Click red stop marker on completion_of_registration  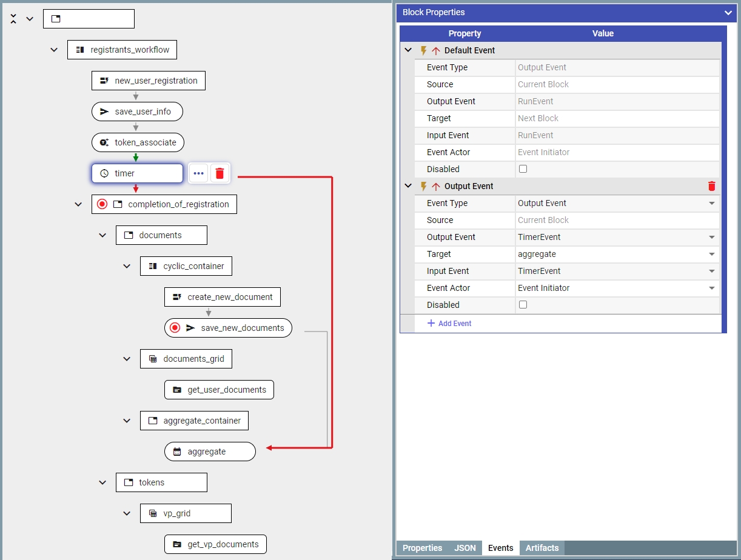pyautogui.click(x=102, y=204)
